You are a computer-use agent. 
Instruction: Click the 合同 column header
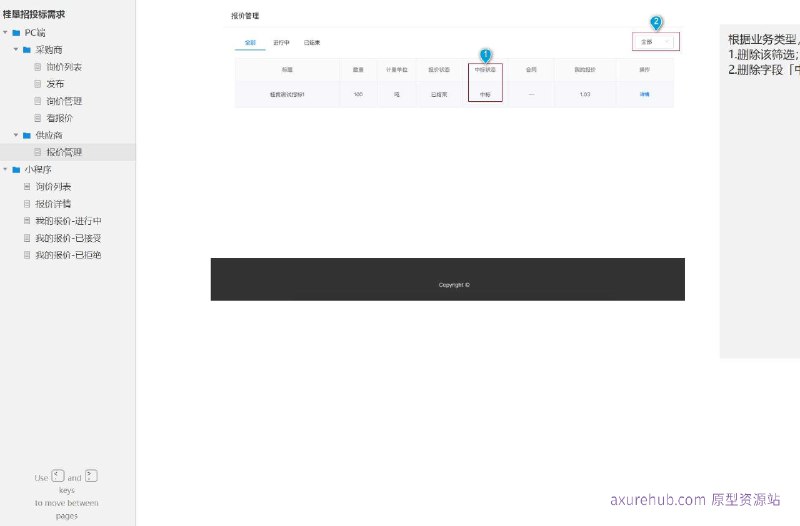click(531, 69)
